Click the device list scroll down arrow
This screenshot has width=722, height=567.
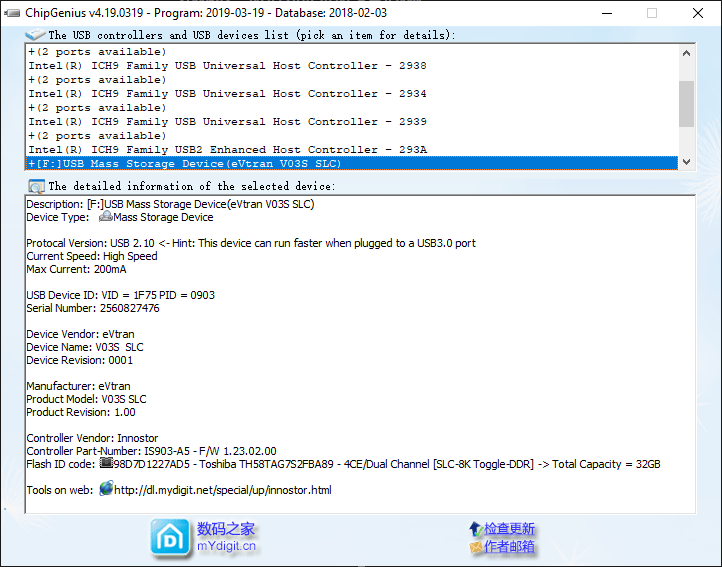coord(686,162)
